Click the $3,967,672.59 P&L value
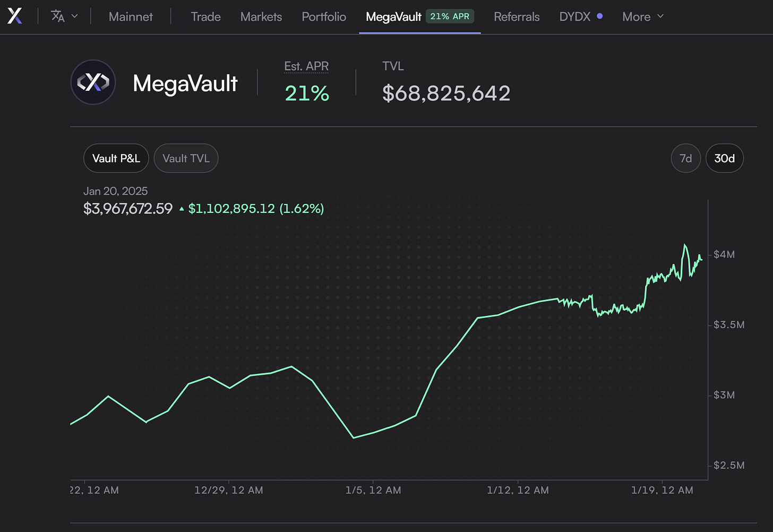This screenshot has width=773, height=532. 128,209
